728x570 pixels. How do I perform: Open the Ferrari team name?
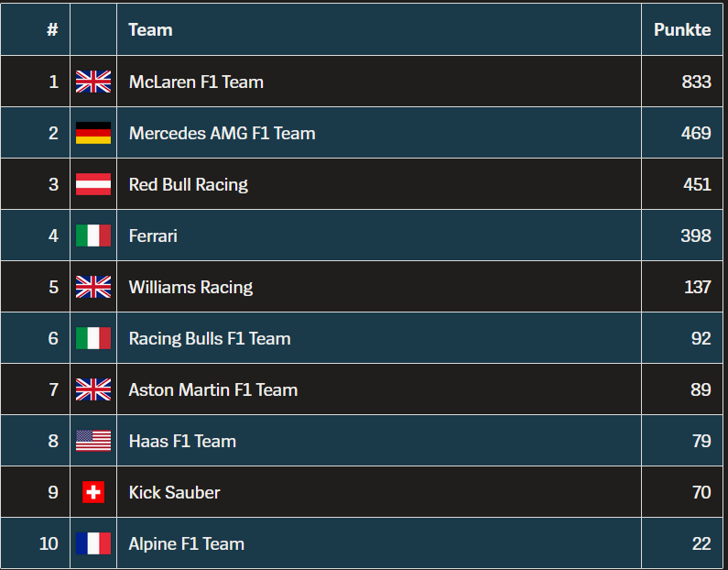pos(153,236)
